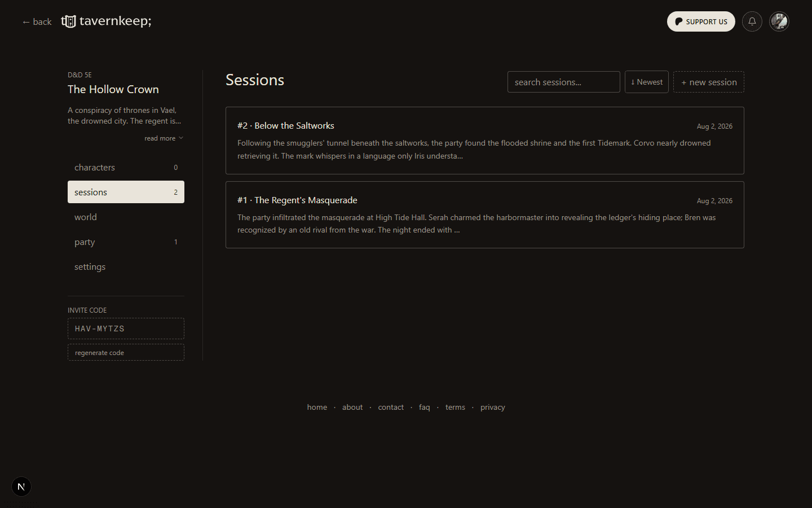Click the Support Us button

click(x=701, y=21)
